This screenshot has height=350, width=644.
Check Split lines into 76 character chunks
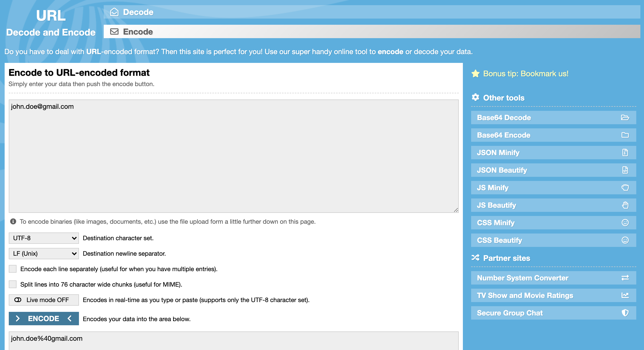(13, 284)
